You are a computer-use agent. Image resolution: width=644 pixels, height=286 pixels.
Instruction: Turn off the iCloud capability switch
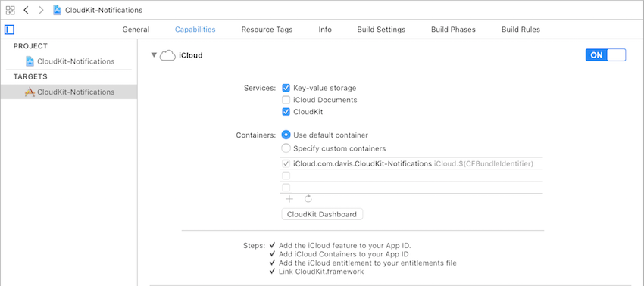[605, 55]
